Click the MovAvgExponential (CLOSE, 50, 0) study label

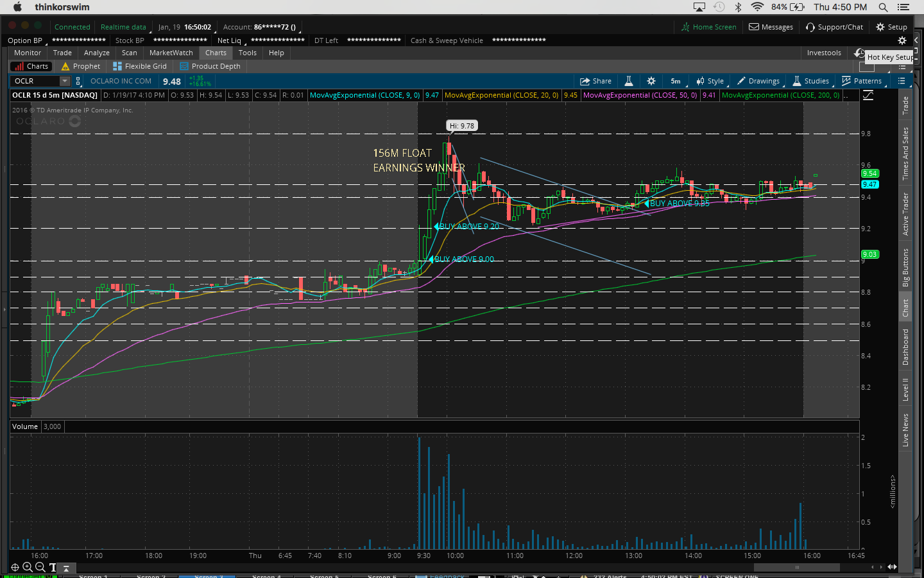[640, 95]
